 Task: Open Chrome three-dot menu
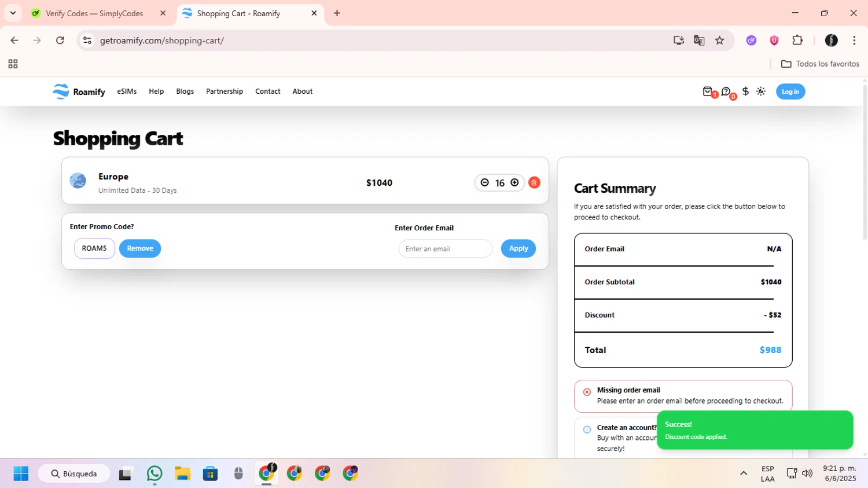pos(854,41)
